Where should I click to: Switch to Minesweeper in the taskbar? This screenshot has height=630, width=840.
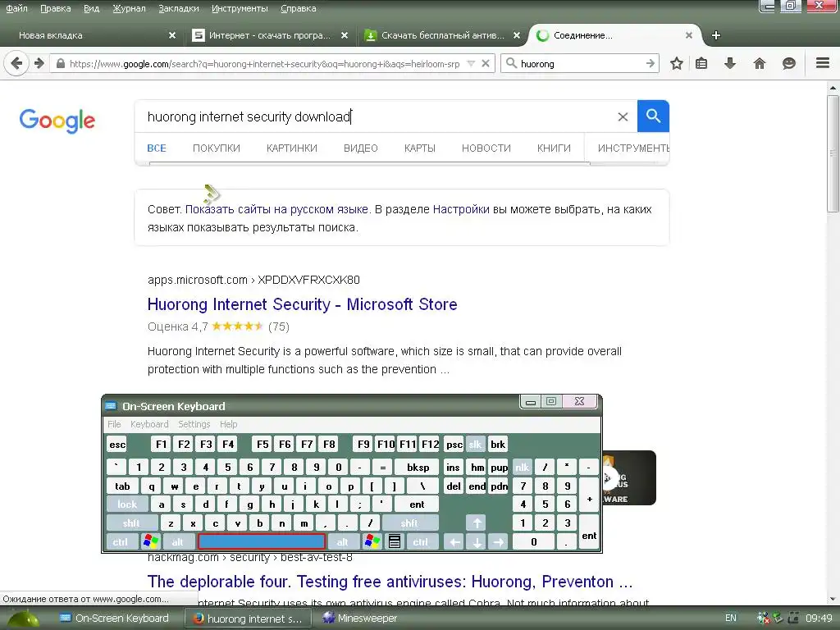pos(359,619)
